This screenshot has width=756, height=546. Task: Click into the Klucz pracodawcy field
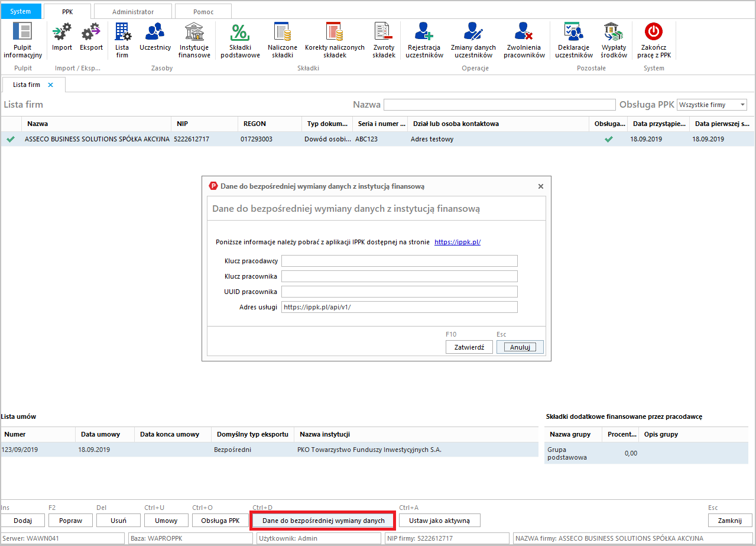(x=399, y=261)
